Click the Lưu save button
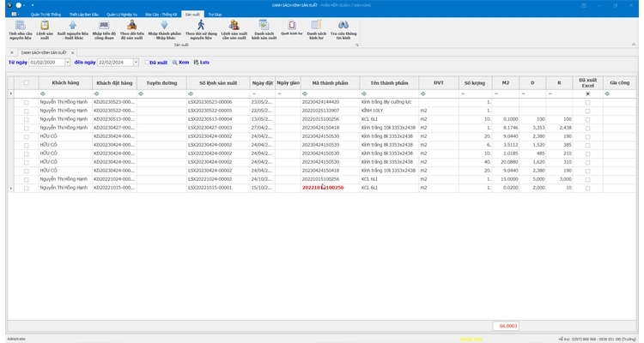644x343 pixels. [202, 63]
